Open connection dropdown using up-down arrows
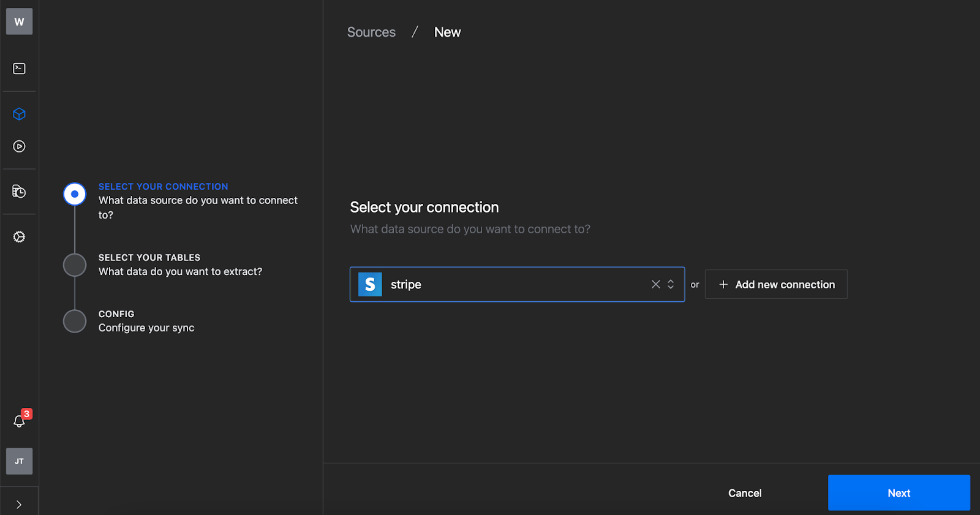980x515 pixels. point(671,284)
